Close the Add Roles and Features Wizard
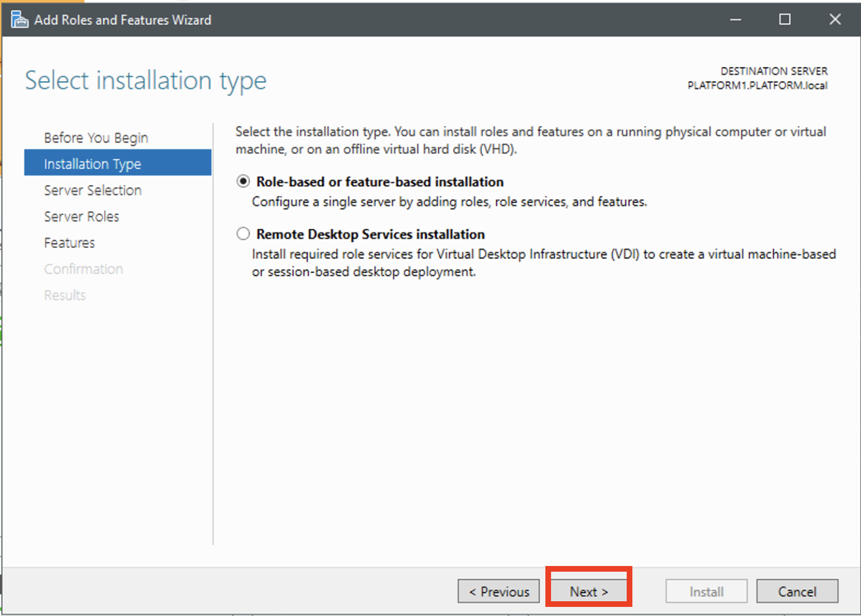This screenshot has width=861, height=616. [x=835, y=20]
